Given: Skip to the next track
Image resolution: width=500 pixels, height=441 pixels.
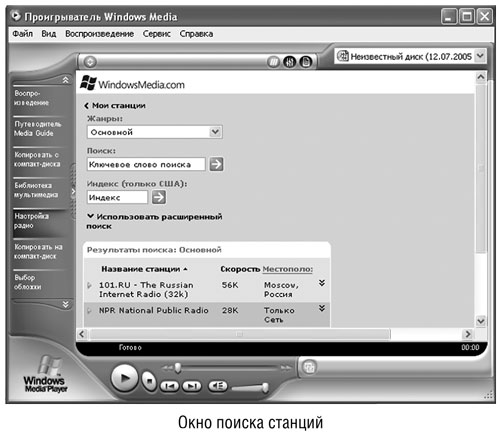Looking at the screenshot, I should click(x=192, y=386).
